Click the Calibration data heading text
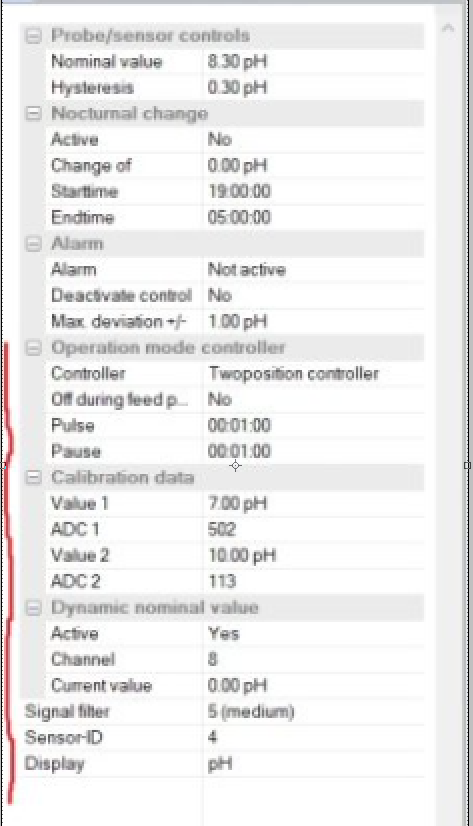 click(123, 477)
